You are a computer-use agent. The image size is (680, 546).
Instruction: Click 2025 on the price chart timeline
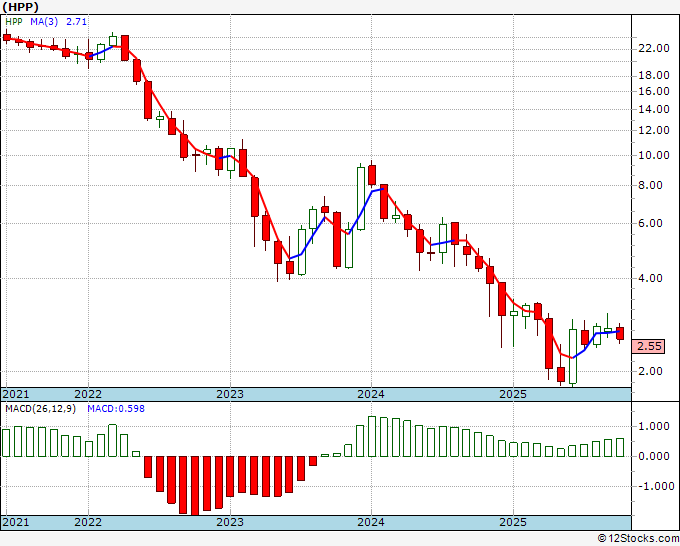coord(513,394)
